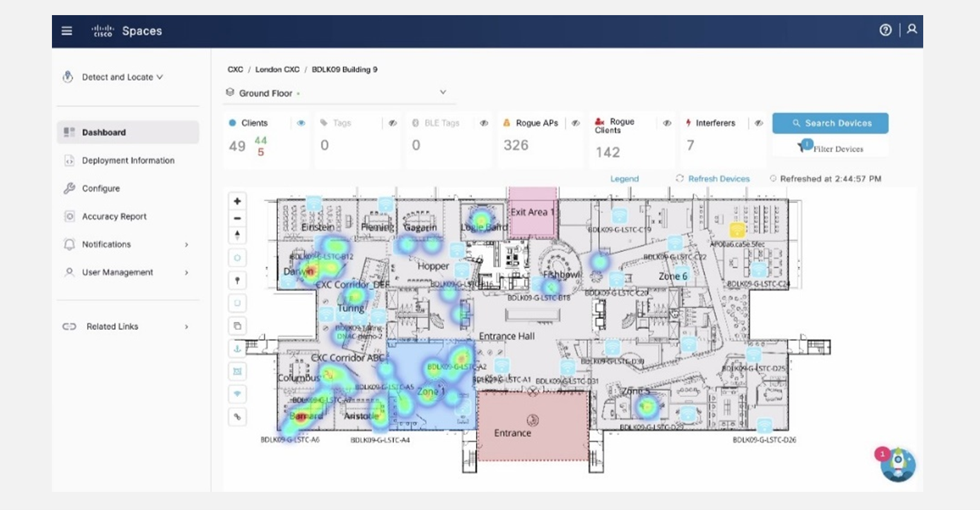The width and height of the screenshot is (980, 510).
Task: Open the user profile icon
Action: pos(912,29)
